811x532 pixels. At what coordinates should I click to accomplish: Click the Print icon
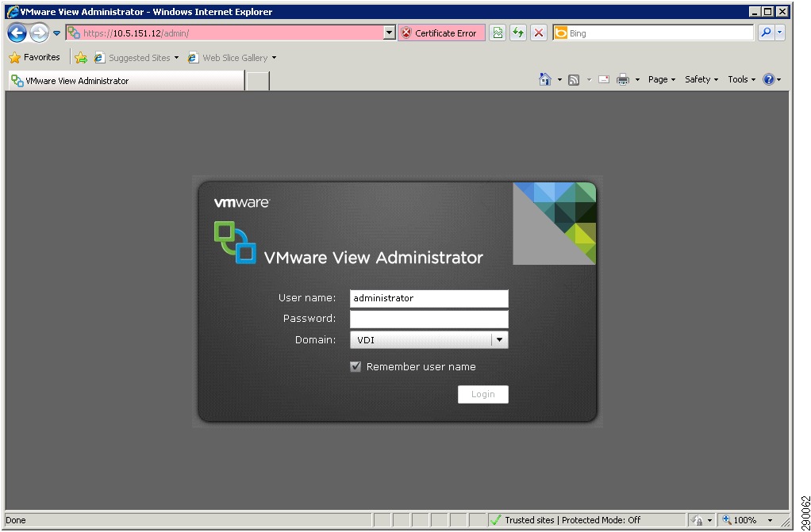click(623, 79)
